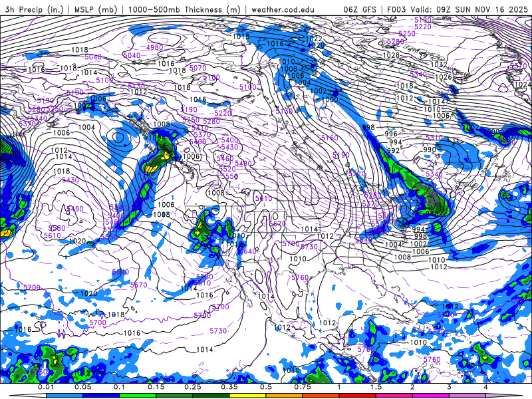Pick the yellow 0.5 legend swatch

(x=247, y=396)
